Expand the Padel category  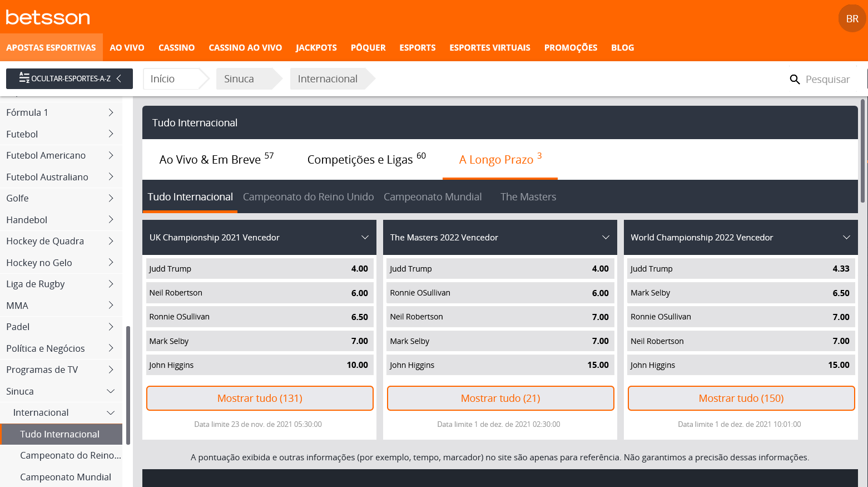[x=61, y=327]
